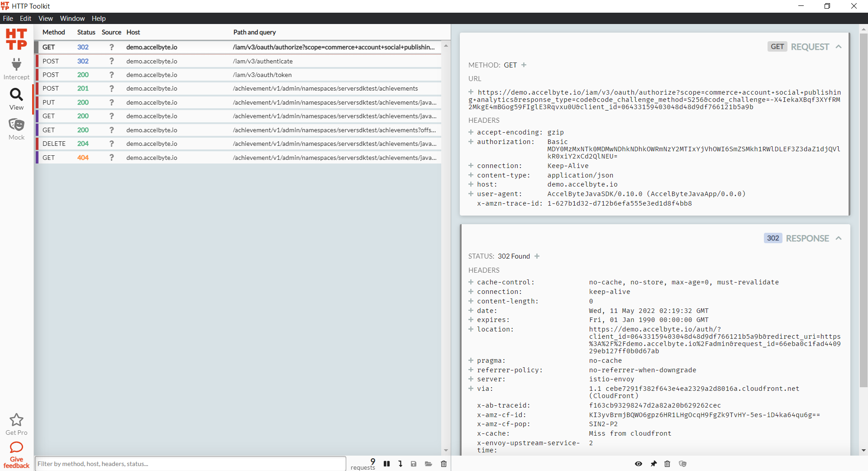Click the Give feedback link
The height and width of the screenshot is (471, 868).
click(x=16, y=454)
